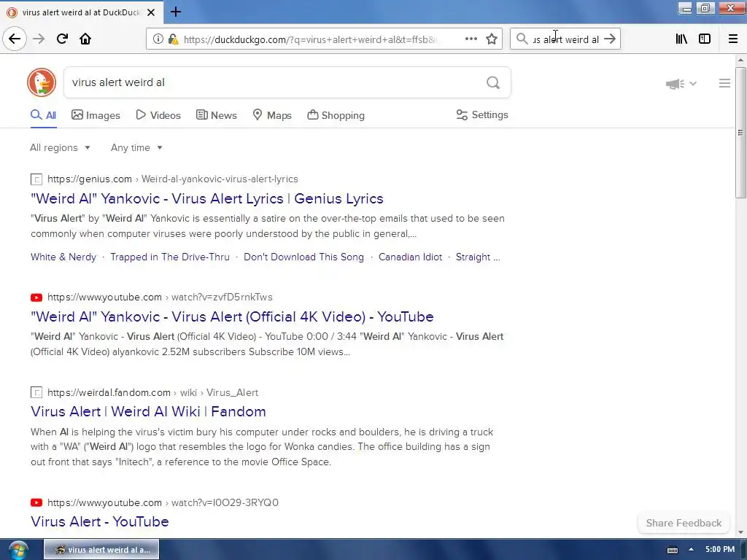The image size is (747, 560).
Task: Show hidden system tray icons
Action: pyautogui.click(x=691, y=550)
